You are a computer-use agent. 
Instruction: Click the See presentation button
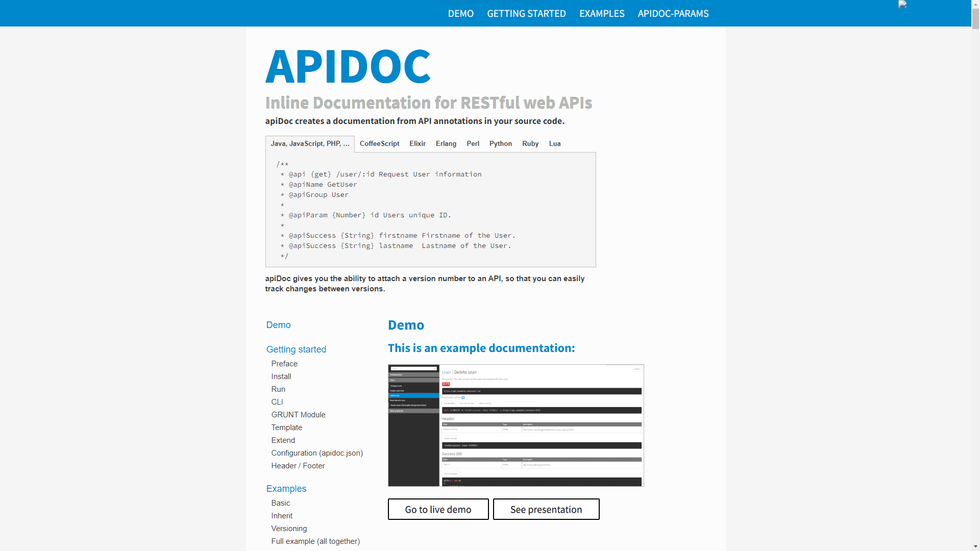coord(546,509)
